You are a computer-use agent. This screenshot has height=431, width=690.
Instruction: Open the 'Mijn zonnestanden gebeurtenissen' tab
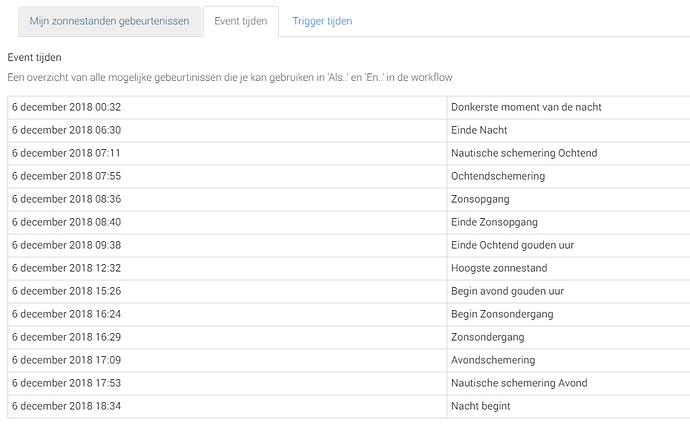[x=109, y=21]
